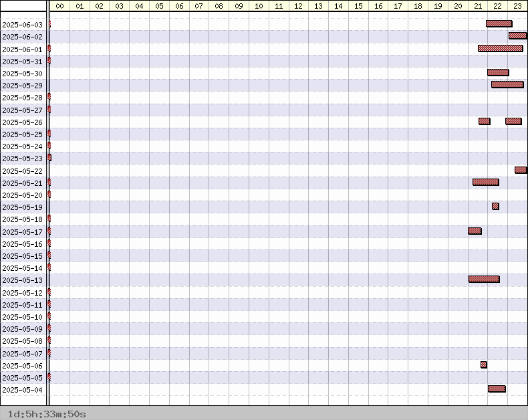Click the hour 06 column header
Viewport: 528px width, 420px height.
[x=180, y=6]
